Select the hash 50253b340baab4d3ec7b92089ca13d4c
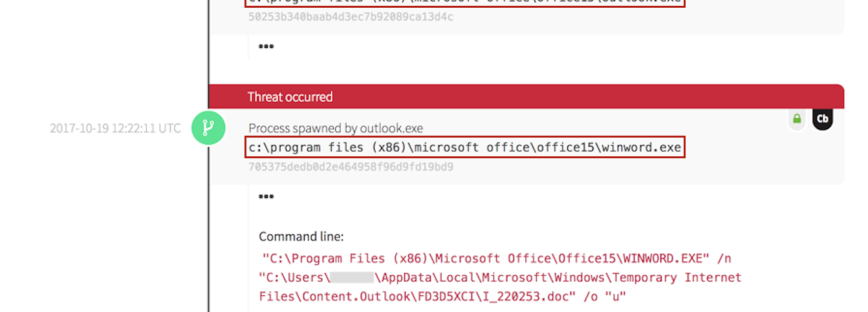The image size is (868, 312). coord(351,16)
